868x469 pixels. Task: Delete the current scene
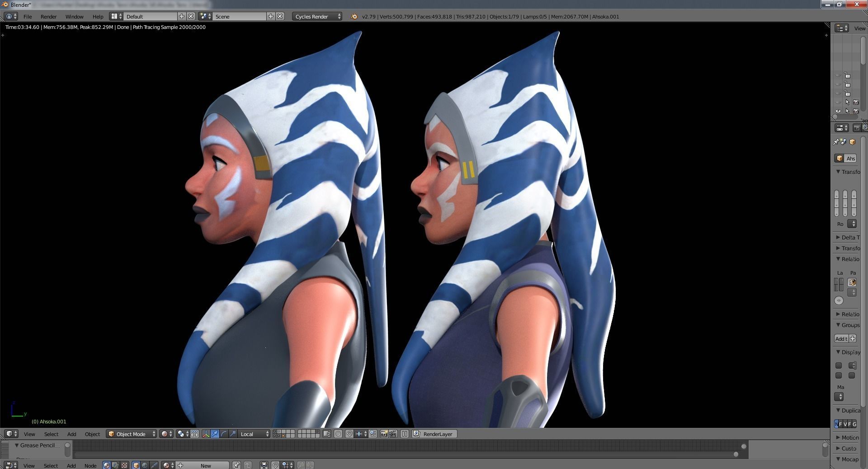pos(280,16)
